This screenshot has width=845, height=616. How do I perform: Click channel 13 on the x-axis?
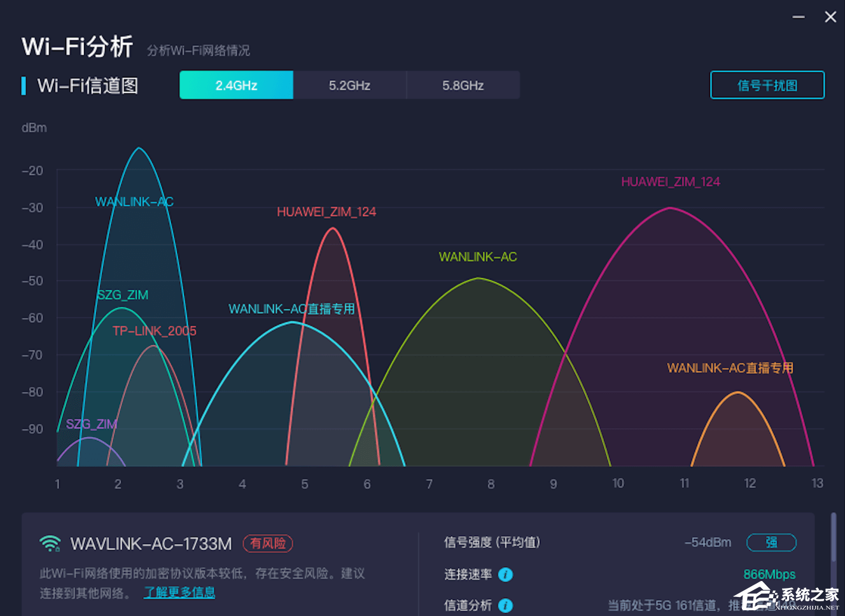817,484
